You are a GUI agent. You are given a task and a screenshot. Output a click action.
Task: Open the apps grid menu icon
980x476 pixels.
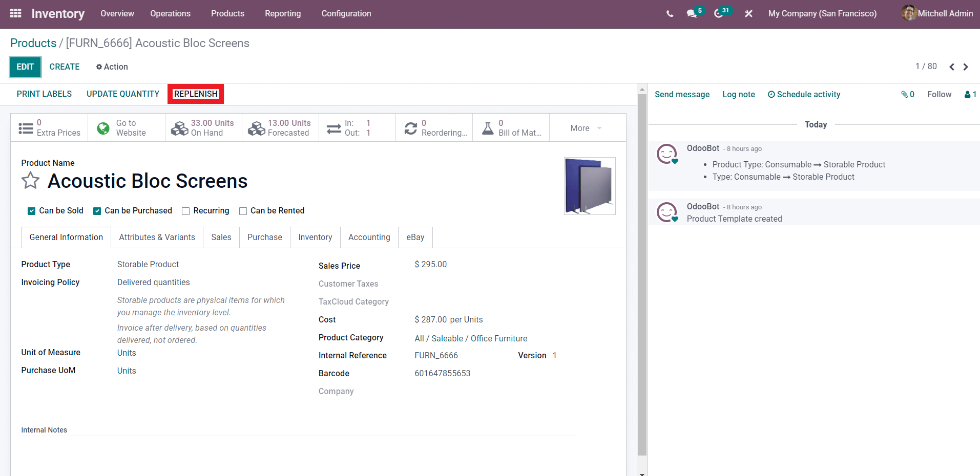click(x=15, y=13)
